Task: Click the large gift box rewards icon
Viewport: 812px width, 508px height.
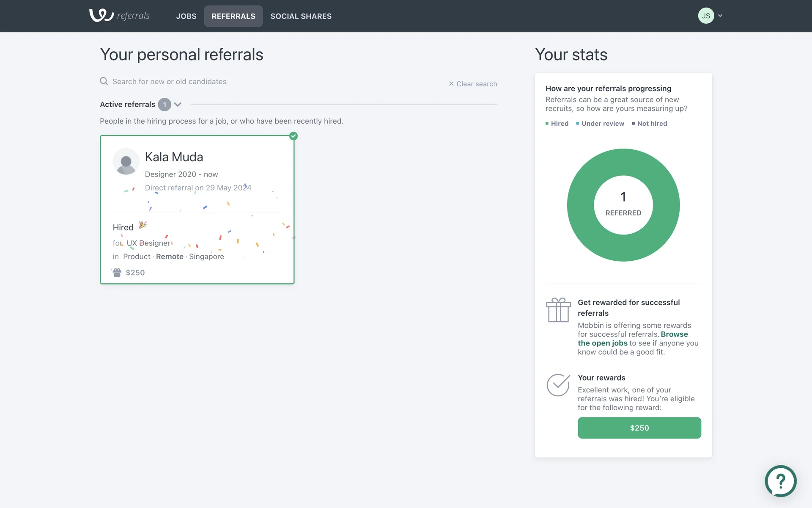Action: tap(558, 310)
